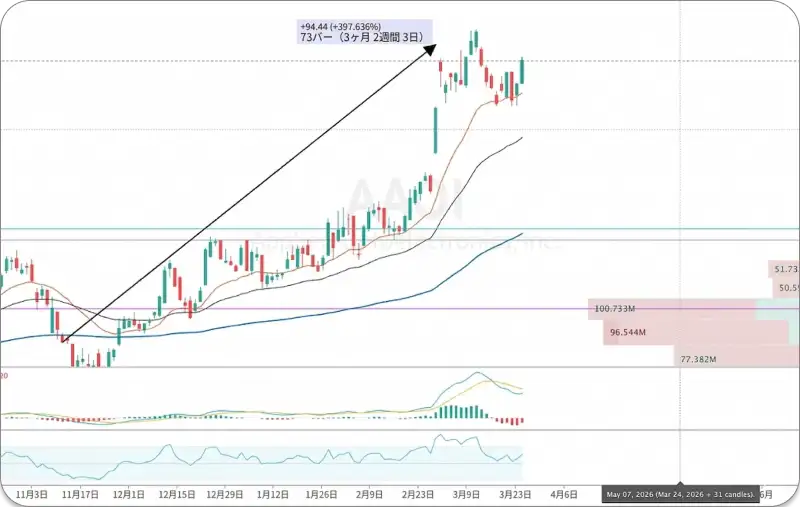Click the 11月3日 date on time axis
Screen dimensions: 800x507
coord(32,494)
